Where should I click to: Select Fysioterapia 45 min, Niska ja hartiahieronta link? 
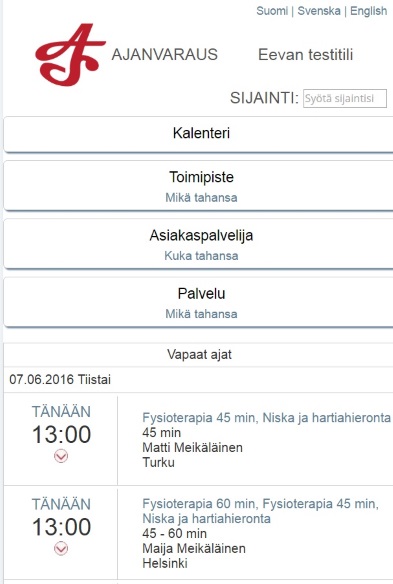click(x=266, y=418)
